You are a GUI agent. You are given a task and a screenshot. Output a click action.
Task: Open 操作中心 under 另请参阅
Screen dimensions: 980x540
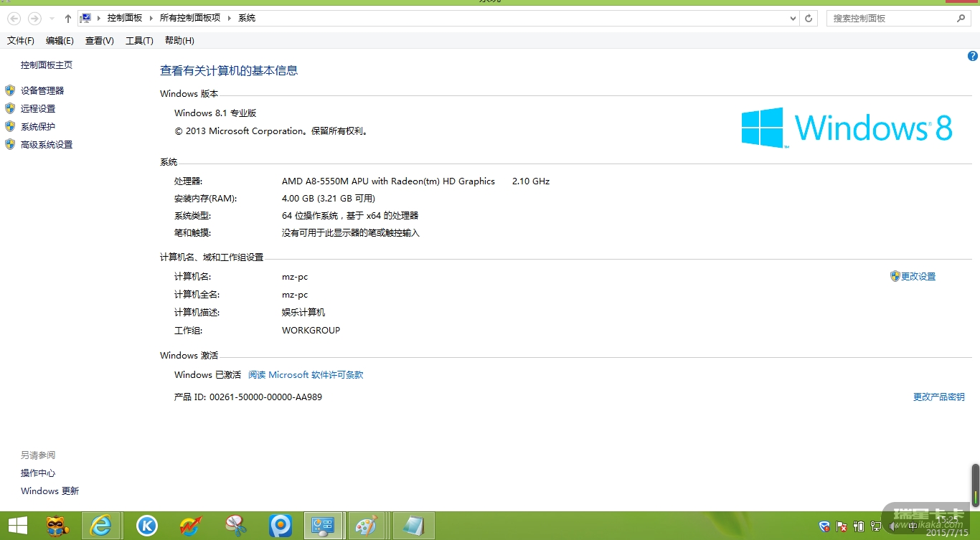click(x=38, y=473)
